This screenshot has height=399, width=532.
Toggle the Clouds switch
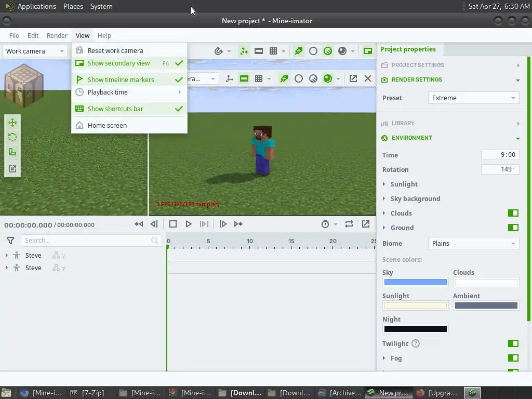(x=513, y=213)
